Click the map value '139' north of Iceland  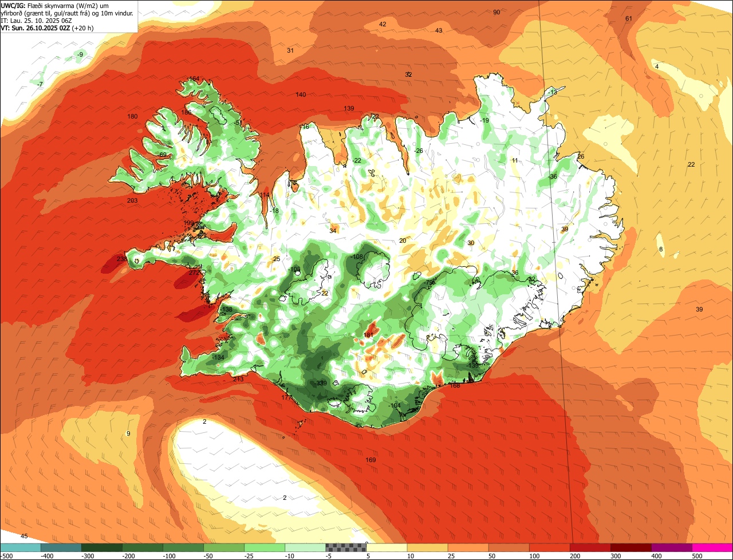tap(349, 108)
